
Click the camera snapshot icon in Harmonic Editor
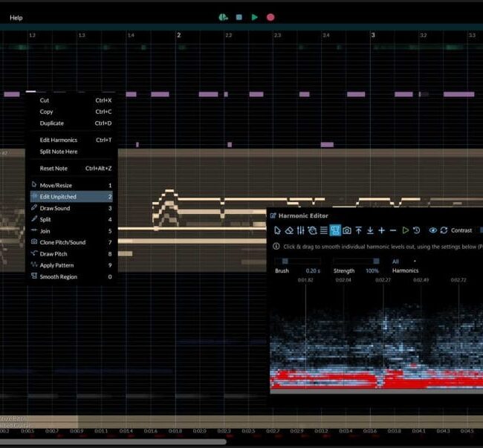(x=347, y=230)
